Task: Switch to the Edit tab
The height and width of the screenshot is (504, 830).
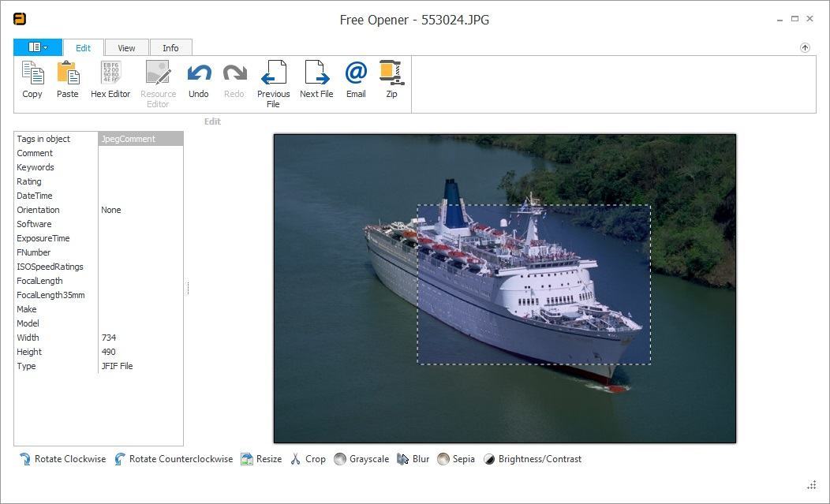Action: pos(83,47)
